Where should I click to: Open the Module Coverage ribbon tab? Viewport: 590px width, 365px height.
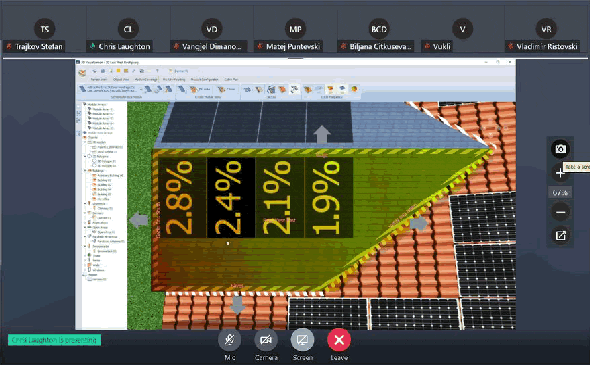(x=146, y=79)
